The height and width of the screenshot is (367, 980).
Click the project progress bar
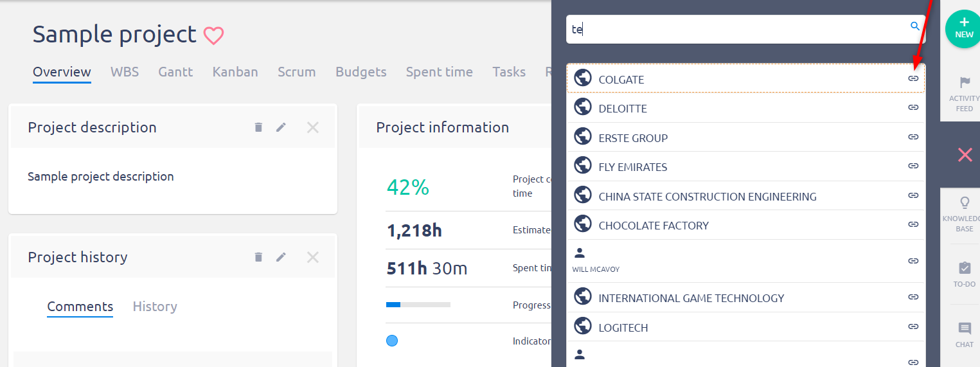pos(418,305)
